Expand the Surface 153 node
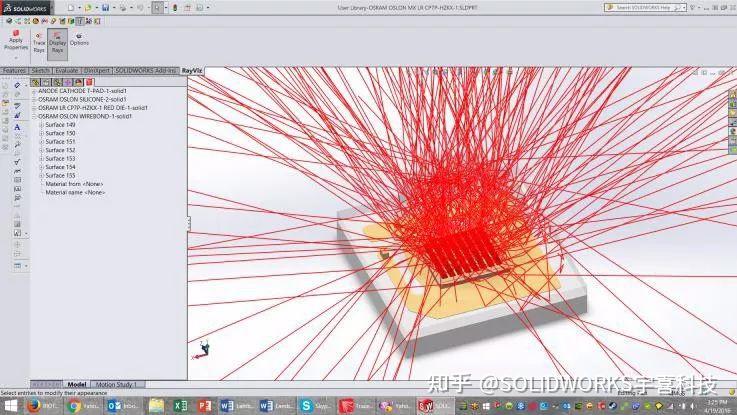 [41, 159]
